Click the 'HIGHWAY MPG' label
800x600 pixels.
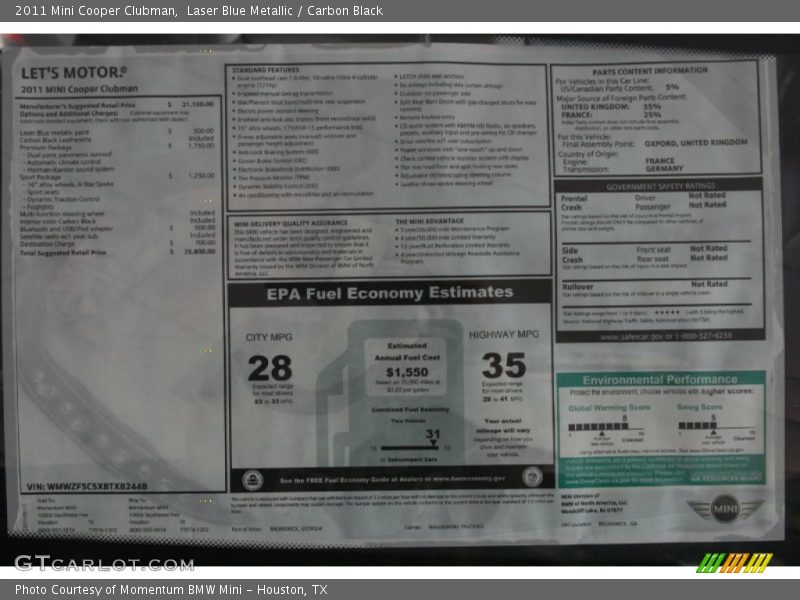click(x=504, y=334)
